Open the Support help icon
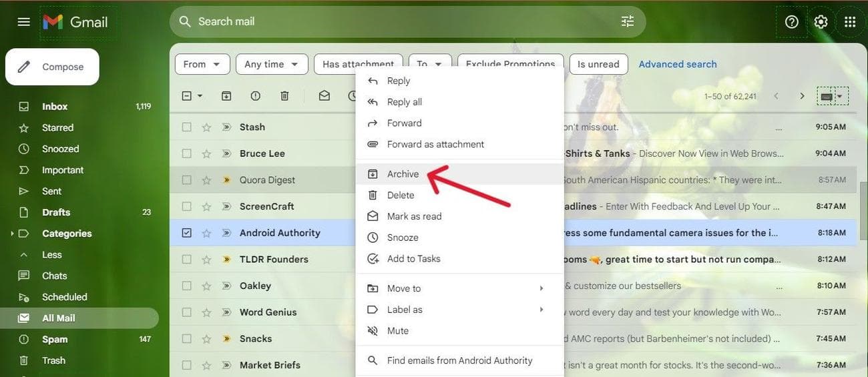The image size is (868, 377). [x=791, y=22]
